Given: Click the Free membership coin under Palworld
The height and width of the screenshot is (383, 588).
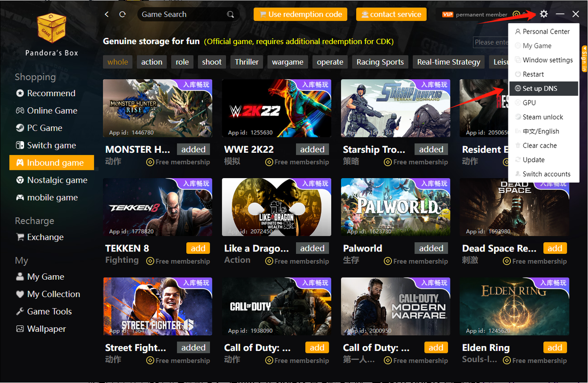Looking at the screenshot, I should point(388,261).
